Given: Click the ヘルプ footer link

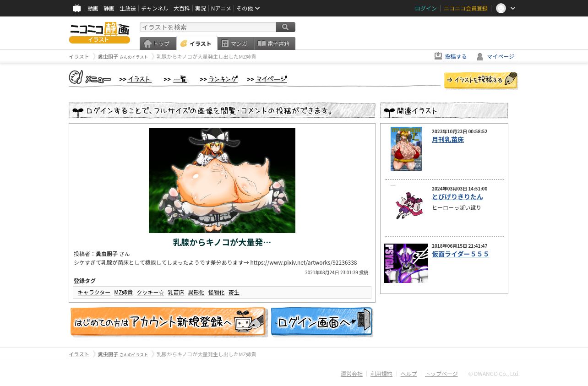Looking at the screenshot, I should coord(409,374).
